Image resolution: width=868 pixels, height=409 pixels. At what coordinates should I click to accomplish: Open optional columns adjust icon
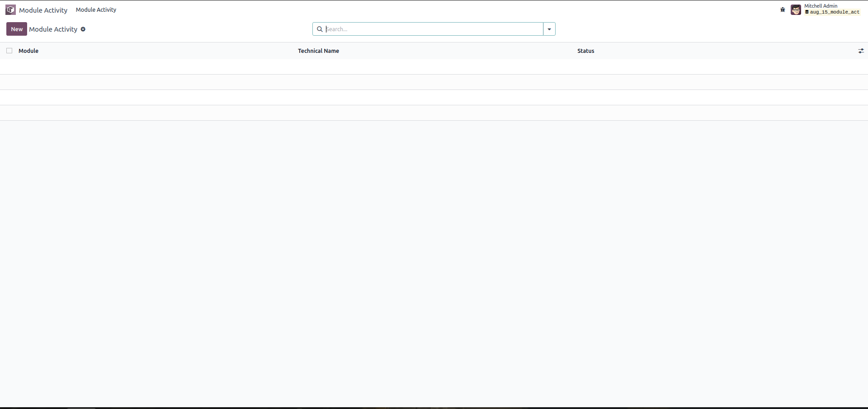point(861,51)
